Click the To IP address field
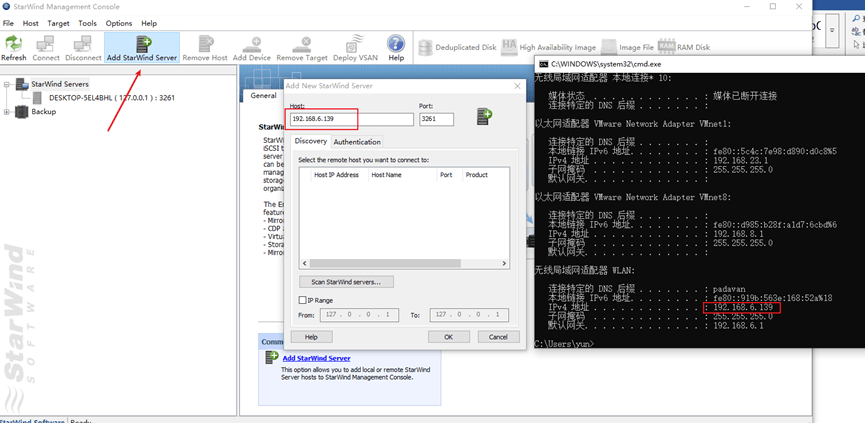This screenshot has width=865, height=423. (469, 315)
